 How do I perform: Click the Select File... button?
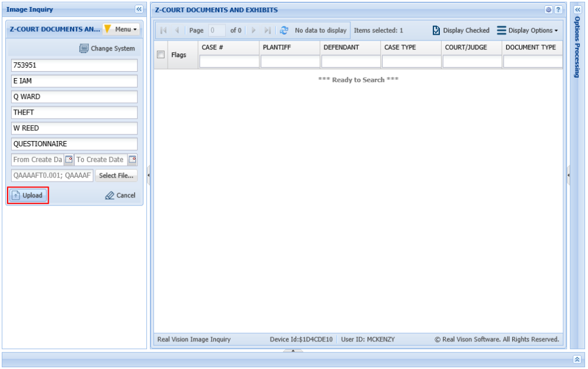(x=116, y=175)
